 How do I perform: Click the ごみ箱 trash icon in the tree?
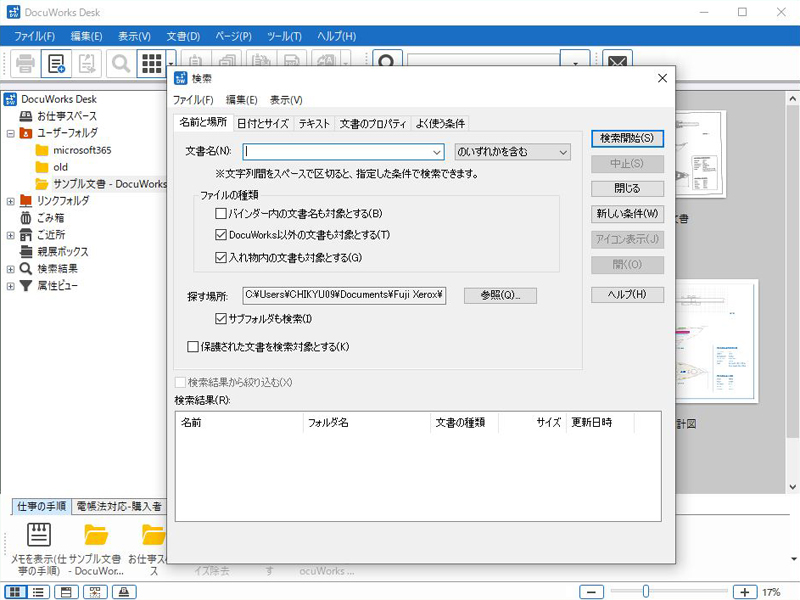coord(26,218)
